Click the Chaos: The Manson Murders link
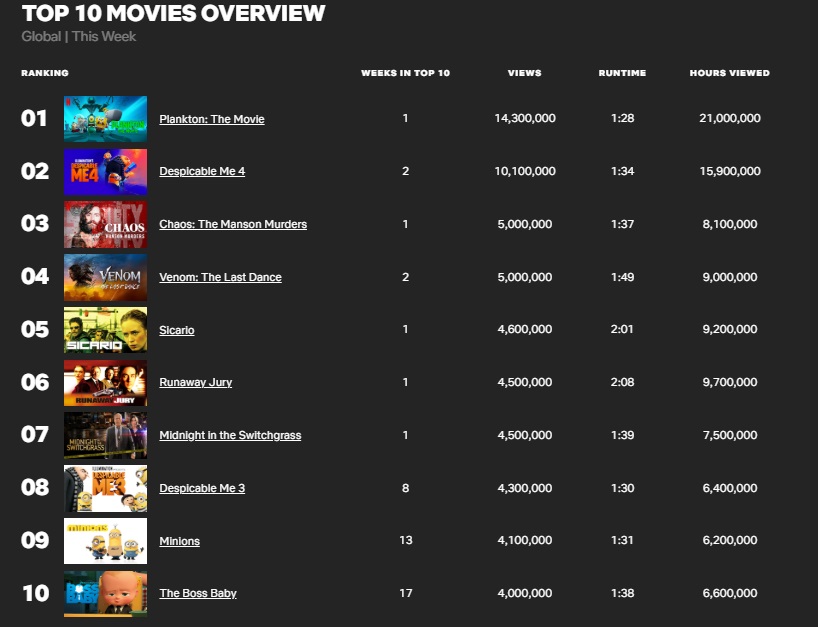The image size is (818, 627). 233,225
